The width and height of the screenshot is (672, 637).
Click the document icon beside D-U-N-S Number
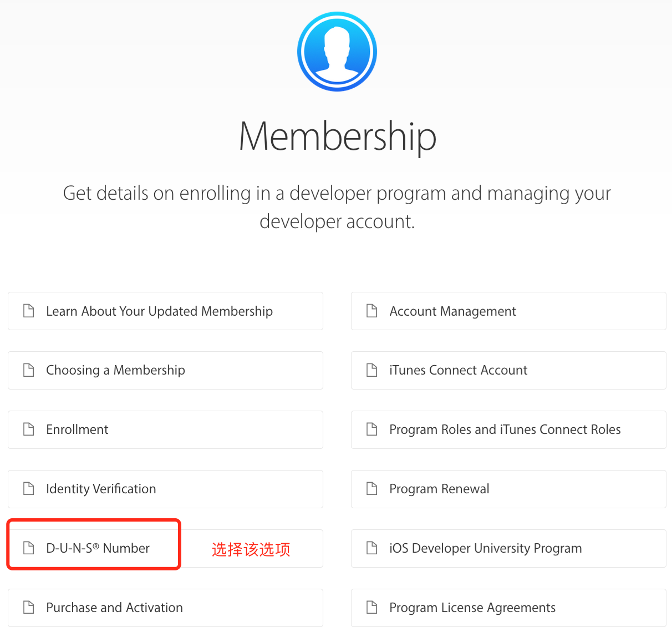[29, 548]
